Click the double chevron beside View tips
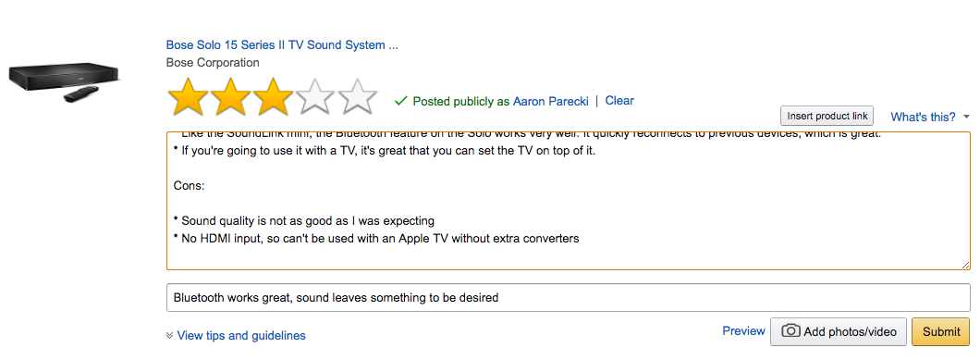Image resolution: width=980 pixels, height=360 pixels. [x=169, y=336]
